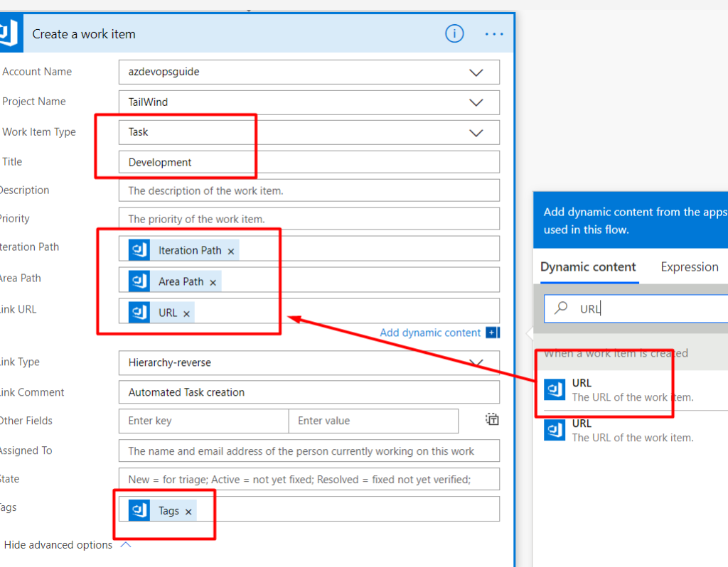Screen dimensions: 728x567
Task: Click the Azure DevOps icon on second URL result
Action: pos(554,430)
